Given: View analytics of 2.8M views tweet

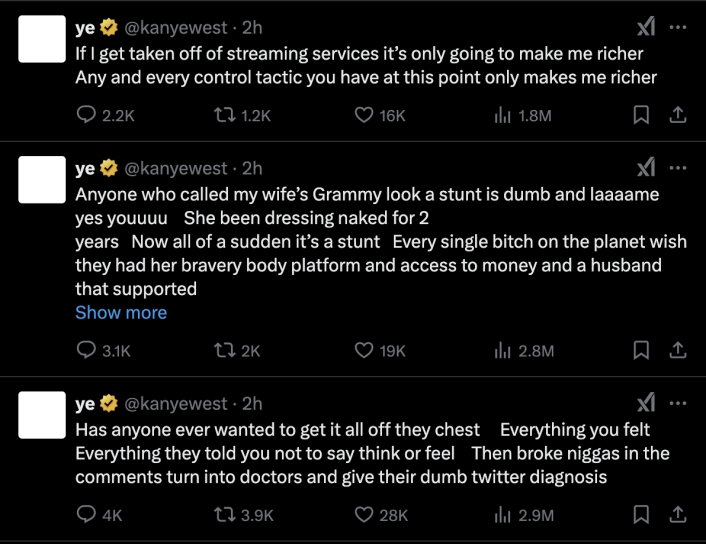Looking at the screenshot, I should click(x=523, y=350).
